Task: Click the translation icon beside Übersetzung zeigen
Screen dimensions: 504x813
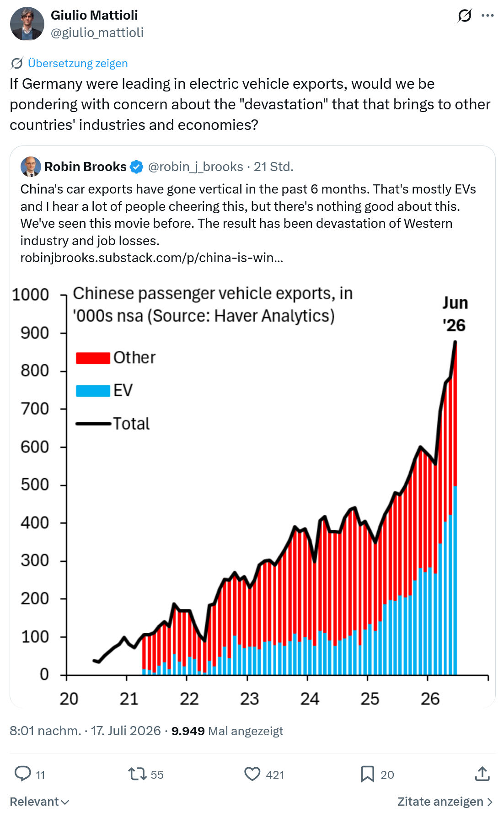Action: 17,63
